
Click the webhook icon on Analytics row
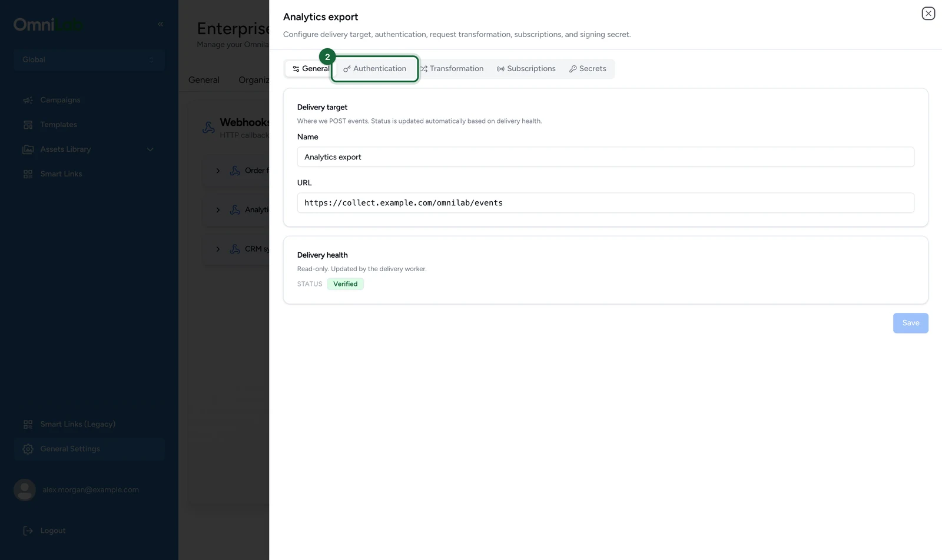(235, 210)
